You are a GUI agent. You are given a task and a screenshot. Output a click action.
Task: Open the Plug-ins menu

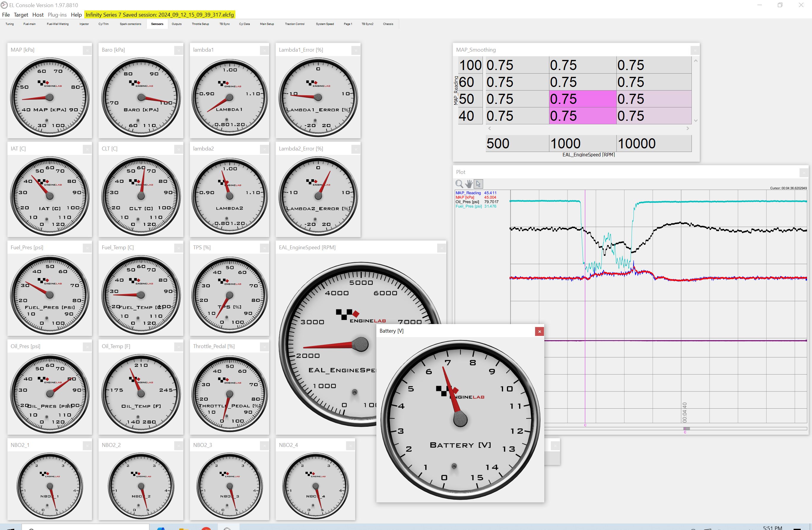pyautogui.click(x=57, y=15)
